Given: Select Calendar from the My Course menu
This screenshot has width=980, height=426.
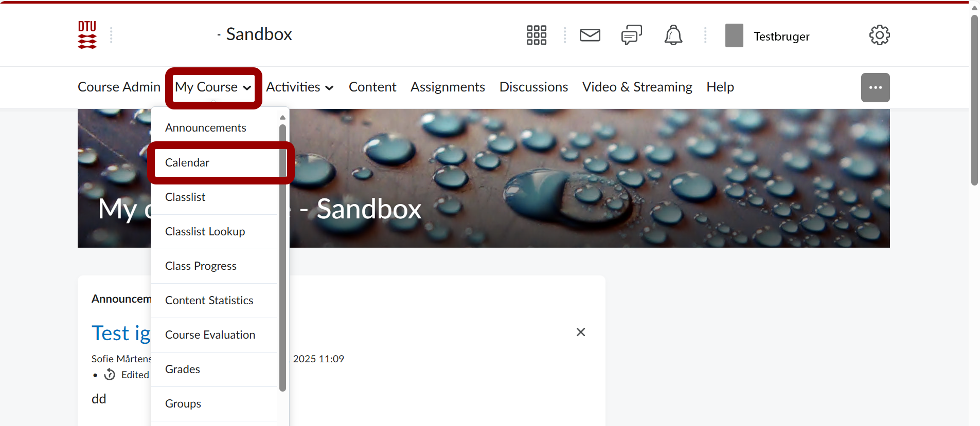Looking at the screenshot, I should [187, 163].
